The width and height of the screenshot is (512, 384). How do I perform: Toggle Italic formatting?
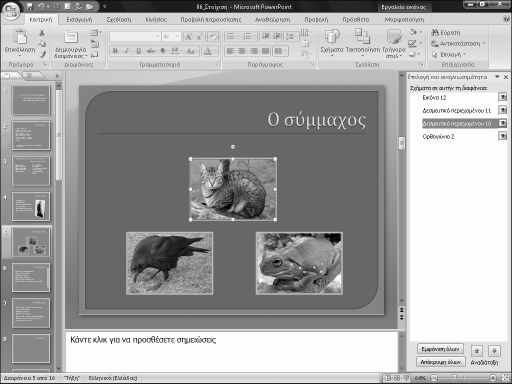pyautogui.click(x=127, y=51)
